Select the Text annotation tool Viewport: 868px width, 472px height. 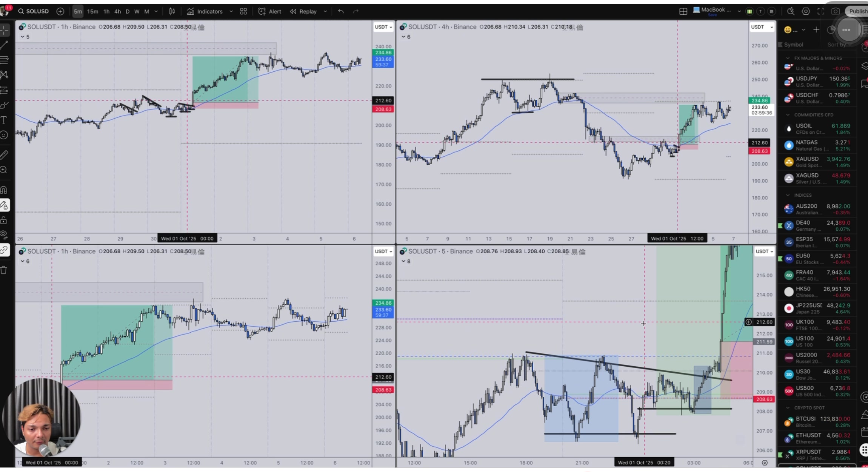pyautogui.click(x=4, y=120)
